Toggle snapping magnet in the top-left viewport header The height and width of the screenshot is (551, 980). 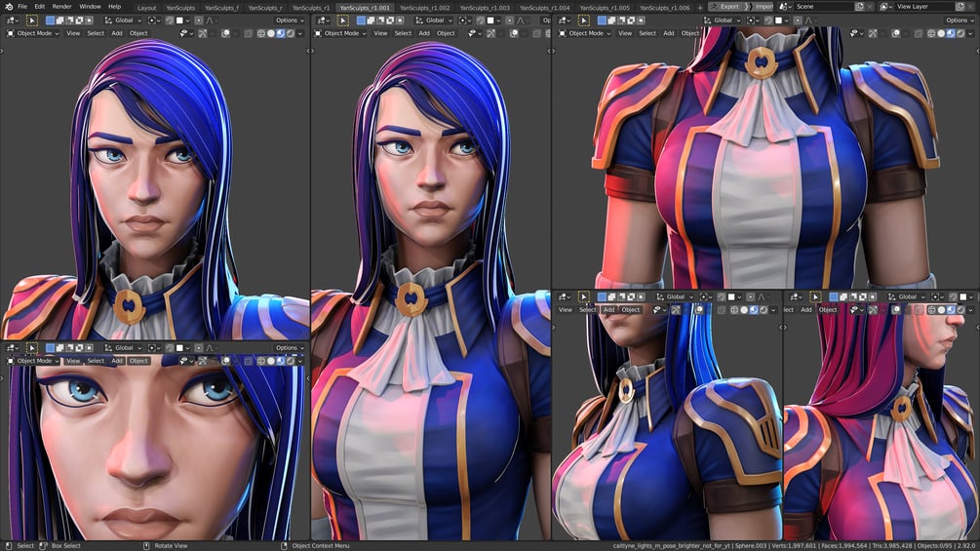(x=170, y=20)
